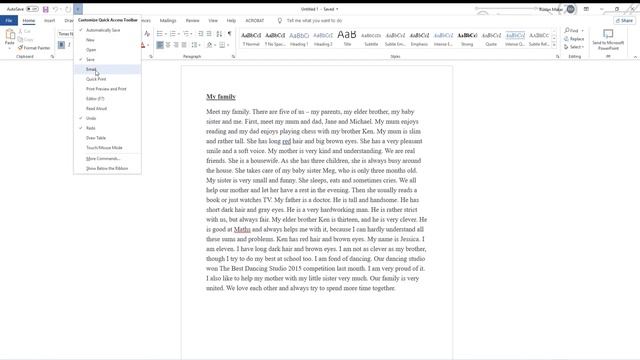This screenshot has width=640, height=360.
Task: Click the Sort icon
Action: [219, 33]
